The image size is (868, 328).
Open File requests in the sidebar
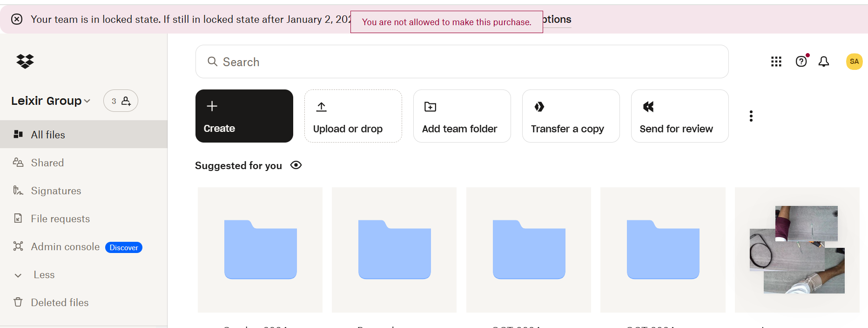click(x=60, y=219)
